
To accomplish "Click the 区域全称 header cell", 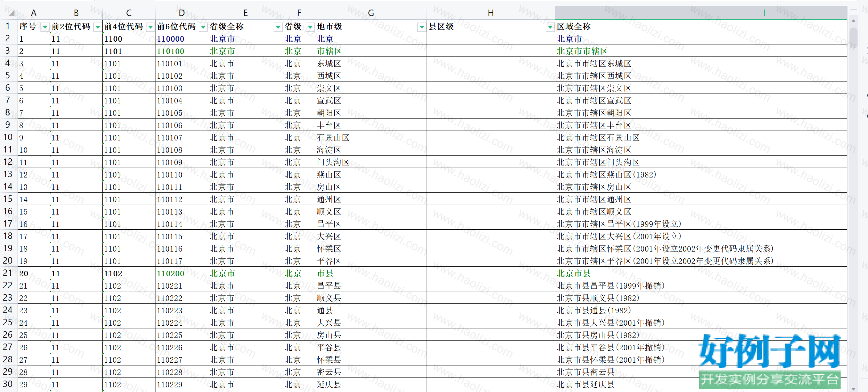I will [x=701, y=26].
